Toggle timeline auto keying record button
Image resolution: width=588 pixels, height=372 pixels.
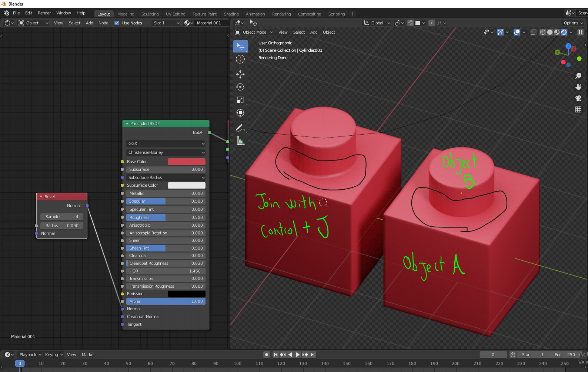point(266,355)
